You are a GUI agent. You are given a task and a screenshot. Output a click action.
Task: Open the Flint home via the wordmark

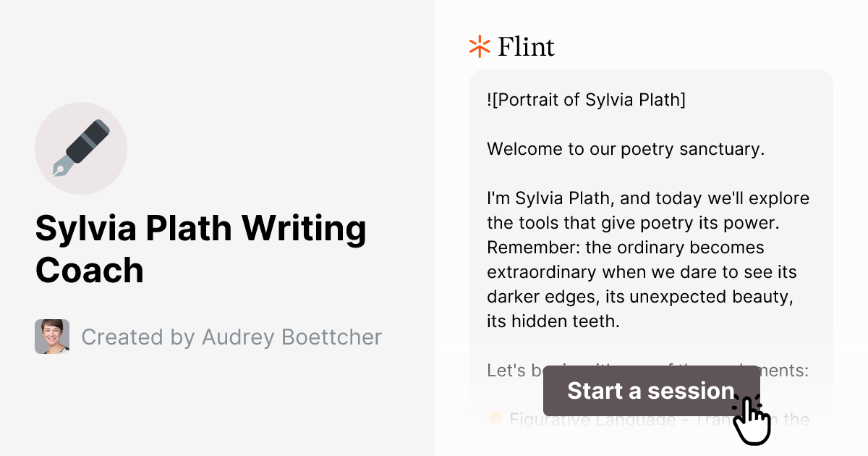tap(526, 46)
